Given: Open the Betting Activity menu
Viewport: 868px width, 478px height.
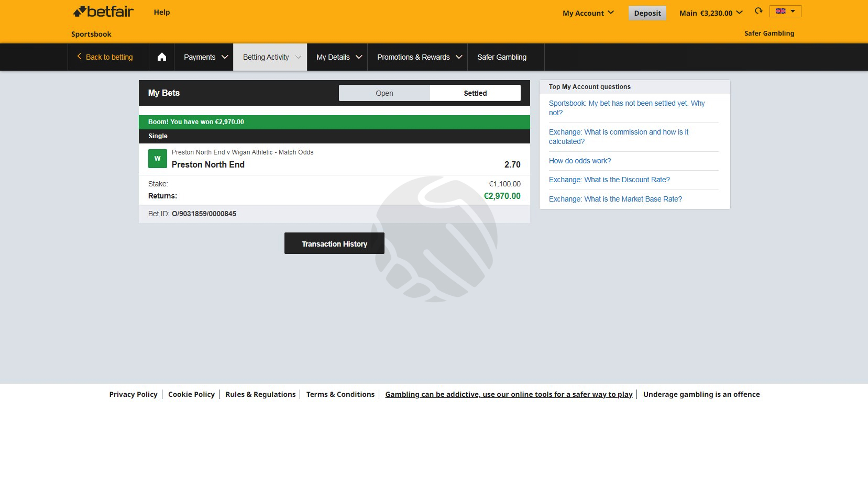Looking at the screenshot, I should point(270,57).
